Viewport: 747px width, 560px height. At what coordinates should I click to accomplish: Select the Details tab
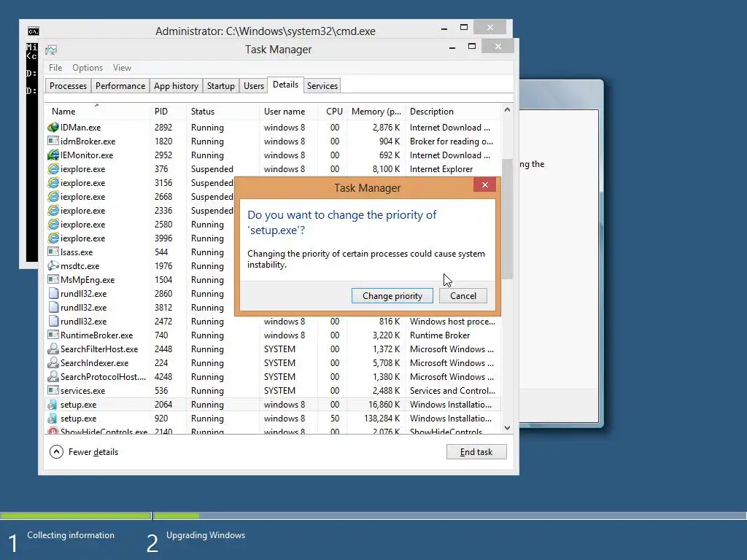pyautogui.click(x=285, y=85)
